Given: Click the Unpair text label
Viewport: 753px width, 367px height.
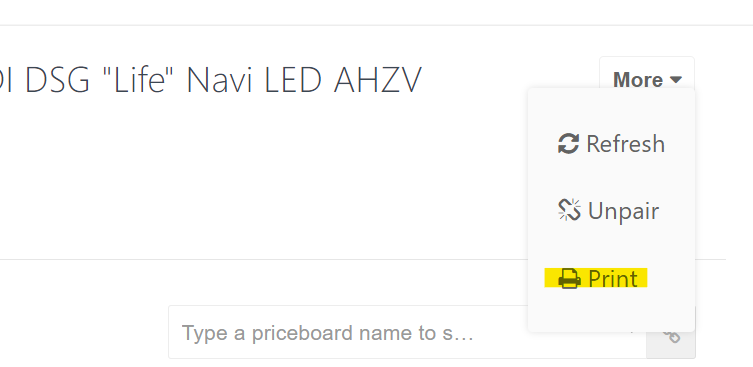Looking at the screenshot, I should pyautogui.click(x=623, y=211).
